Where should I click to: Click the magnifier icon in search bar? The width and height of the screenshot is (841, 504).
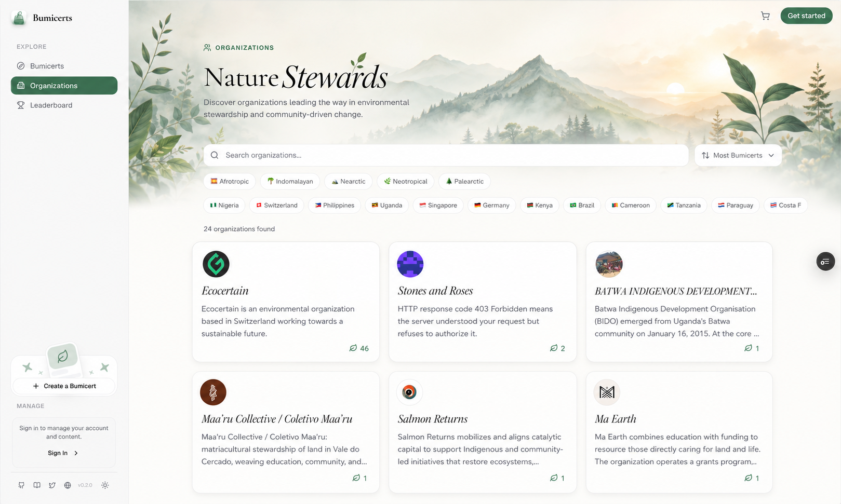tap(215, 155)
